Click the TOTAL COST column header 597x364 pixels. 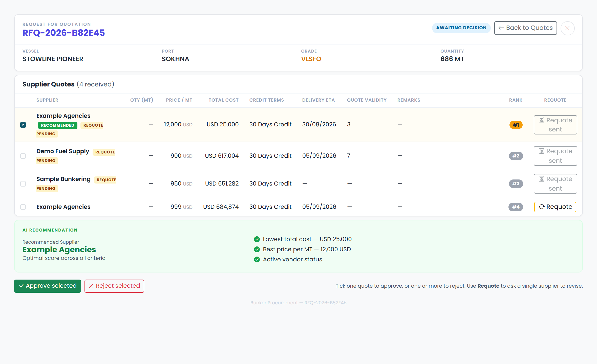click(224, 100)
